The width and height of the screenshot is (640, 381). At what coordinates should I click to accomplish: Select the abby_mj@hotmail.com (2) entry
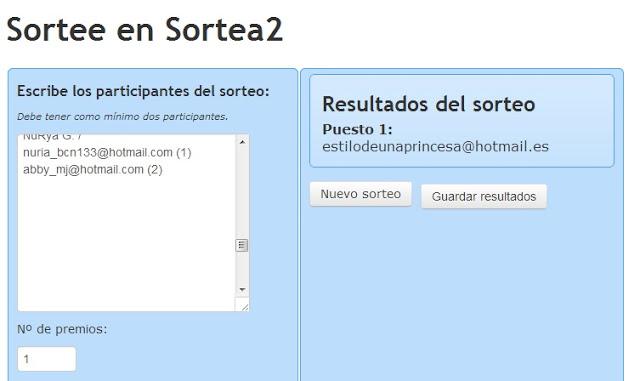pyautogui.click(x=93, y=169)
